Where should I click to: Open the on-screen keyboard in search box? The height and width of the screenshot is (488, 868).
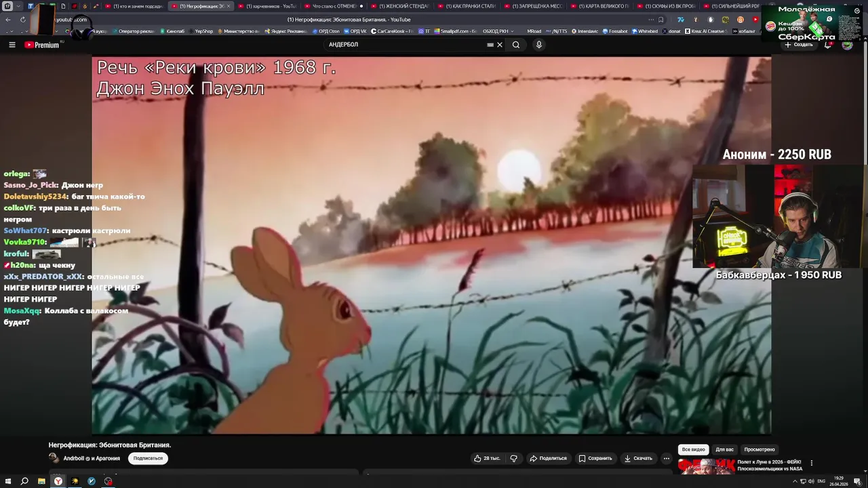coord(490,45)
